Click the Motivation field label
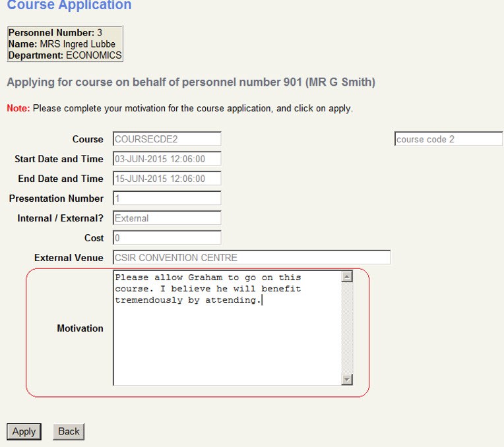 pos(80,328)
